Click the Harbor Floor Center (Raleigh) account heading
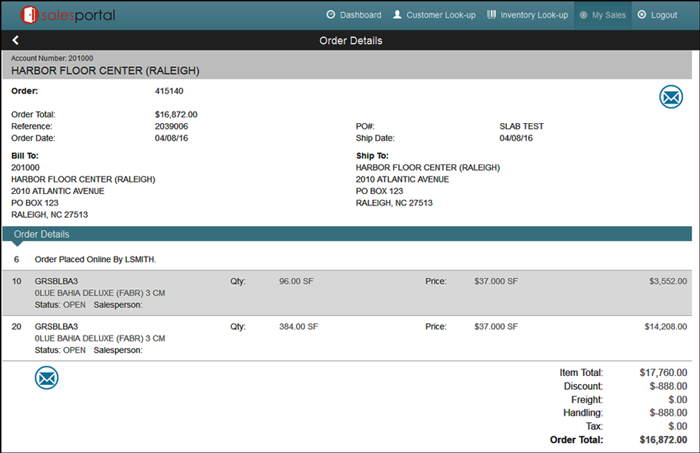Viewport: 700px width, 453px height. [x=105, y=71]
